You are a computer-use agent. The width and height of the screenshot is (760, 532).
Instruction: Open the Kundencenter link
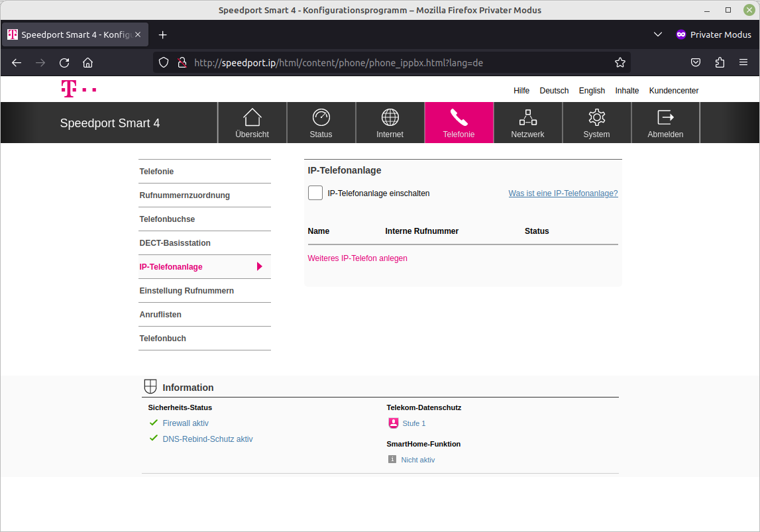click(x=674, y=91)
